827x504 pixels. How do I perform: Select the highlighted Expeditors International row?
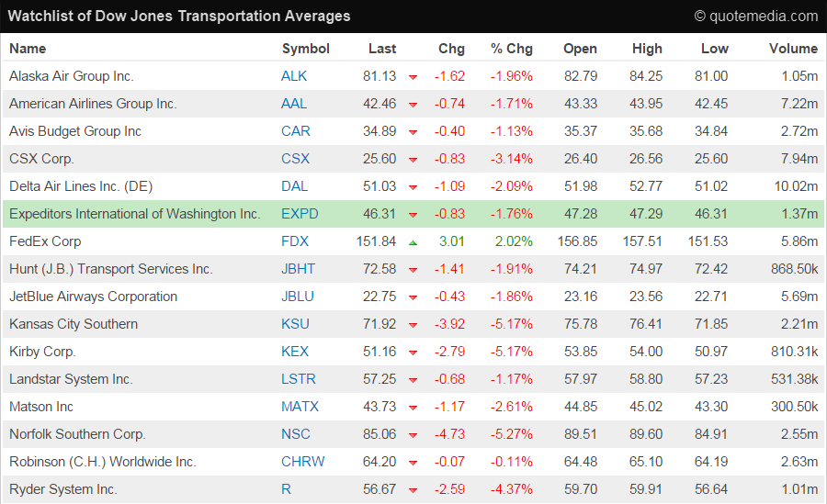pyautogui.click(x=134, y=214)
